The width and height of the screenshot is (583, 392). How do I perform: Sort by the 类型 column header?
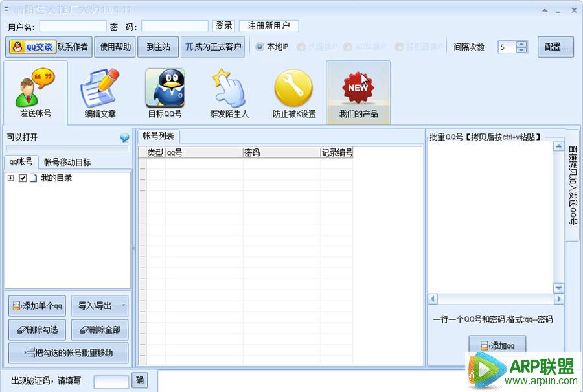tap(155, 152)
